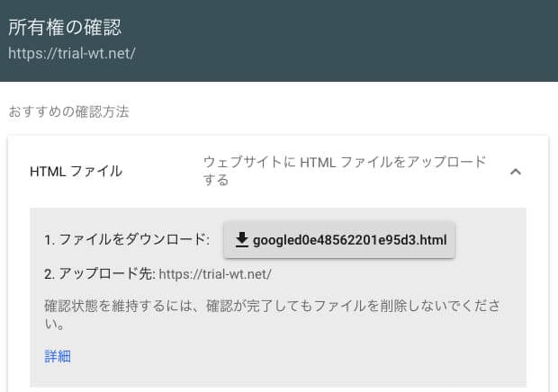Click gray panel space beside 詳細 link
This screenshot has width=558, height=392.
249,356
